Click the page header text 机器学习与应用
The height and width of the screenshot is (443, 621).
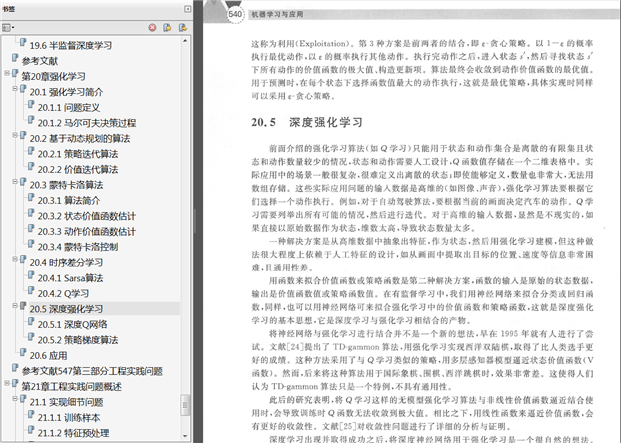277,14
